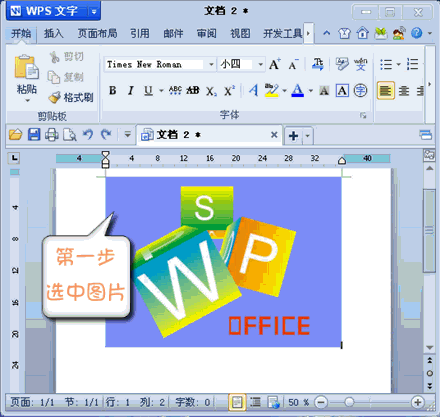440x417 pixels.
Task: Open the 审阅 ribbon tab
Action: 206,33
